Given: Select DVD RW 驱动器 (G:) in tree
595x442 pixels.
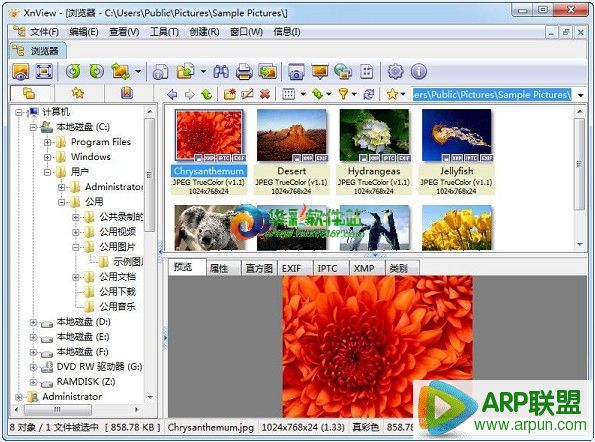Looking at the screenshot, I should (99, 367).
